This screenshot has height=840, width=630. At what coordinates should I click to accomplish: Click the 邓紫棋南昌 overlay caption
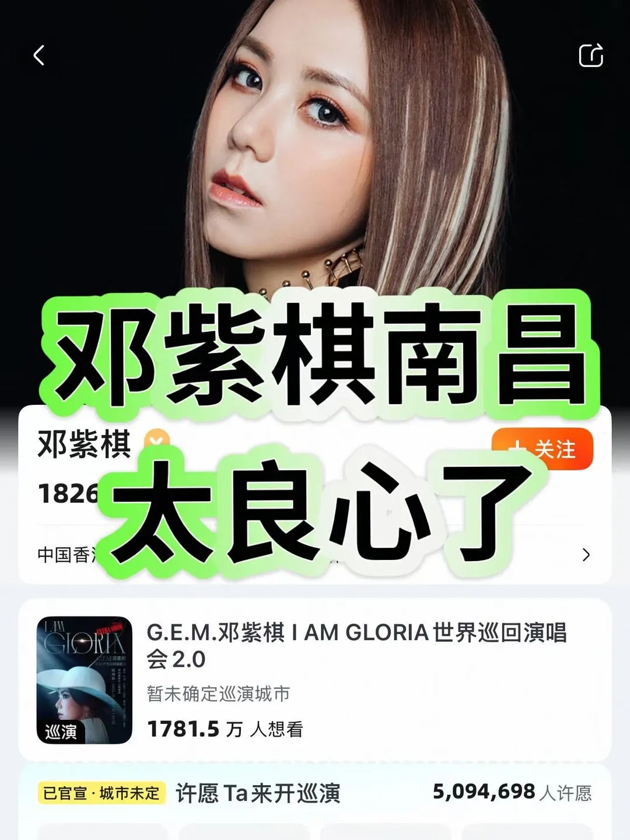(319, 355)
